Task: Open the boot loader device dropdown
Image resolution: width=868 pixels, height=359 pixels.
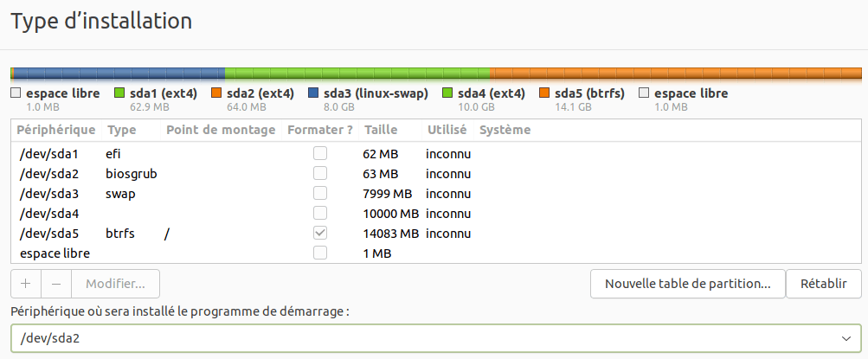Action: click(x=434, y=337)
